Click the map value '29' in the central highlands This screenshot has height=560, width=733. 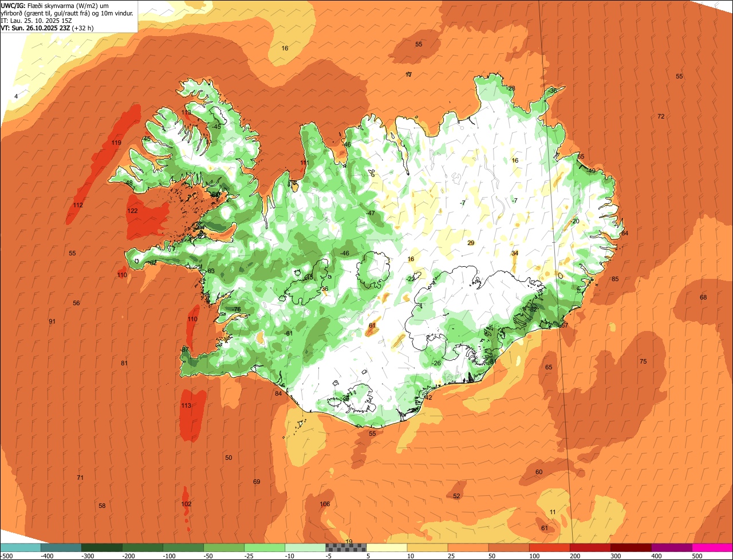[x=471, y=243]
